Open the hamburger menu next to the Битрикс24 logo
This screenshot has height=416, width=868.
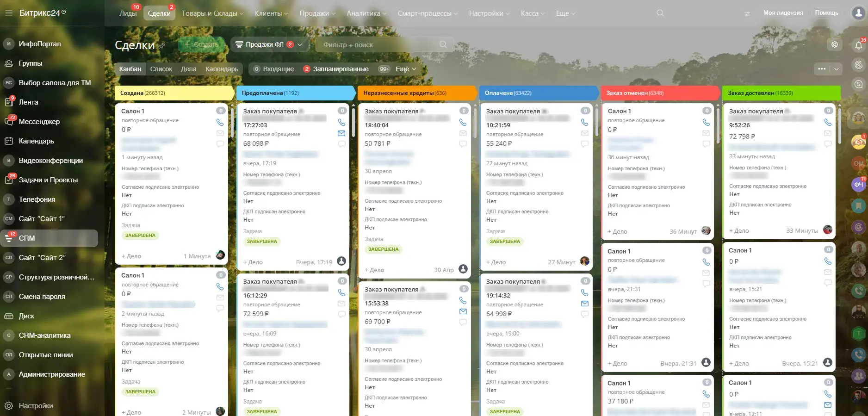[8, 13]
